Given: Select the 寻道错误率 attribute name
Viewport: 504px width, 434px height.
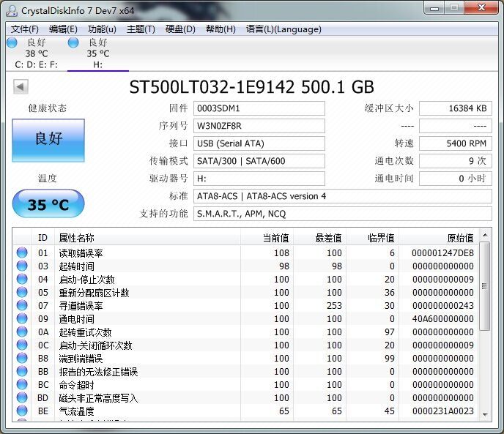Looking at the screenshot, I should (81, 306).
